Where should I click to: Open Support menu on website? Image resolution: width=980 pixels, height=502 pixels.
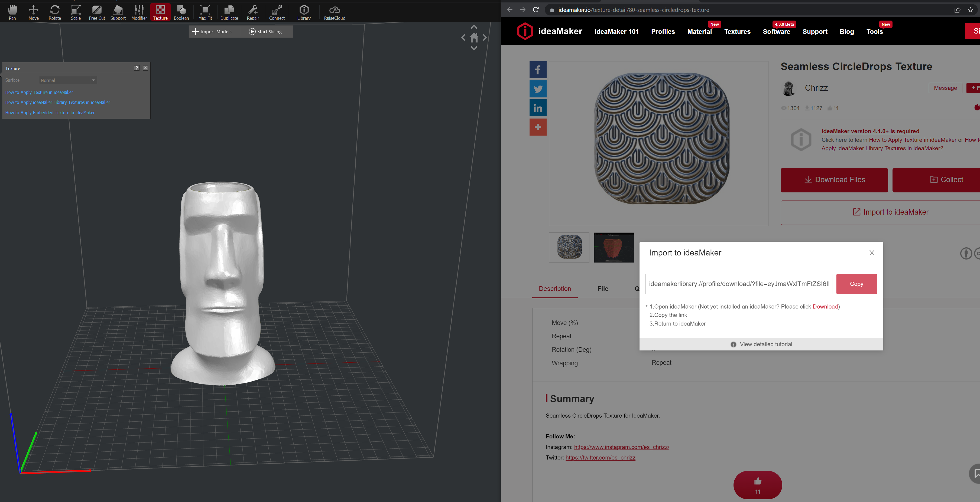click(x=815, y=32)
